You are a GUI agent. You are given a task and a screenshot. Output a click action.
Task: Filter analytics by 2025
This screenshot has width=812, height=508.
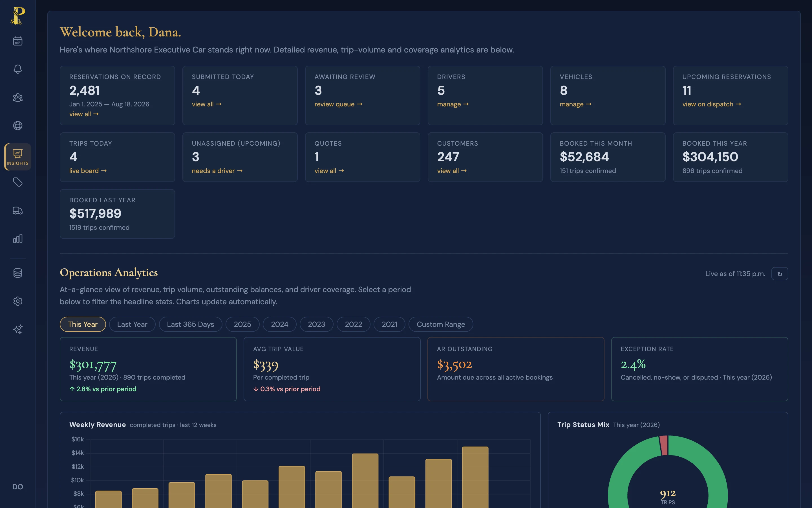242,324
